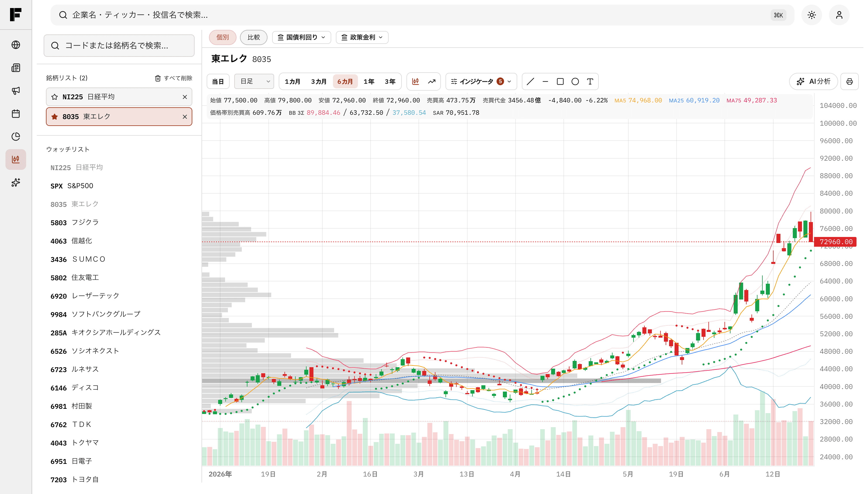The image size is (868, 494).
Task: Toggle the star on 8035 東エレク
Action: pos(54,117)
